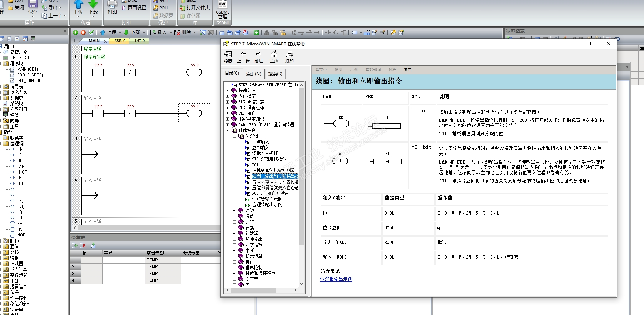The image size is (644, 315).
Task: Open the dropdown arrow beside 删除
Action: point(195,32)
